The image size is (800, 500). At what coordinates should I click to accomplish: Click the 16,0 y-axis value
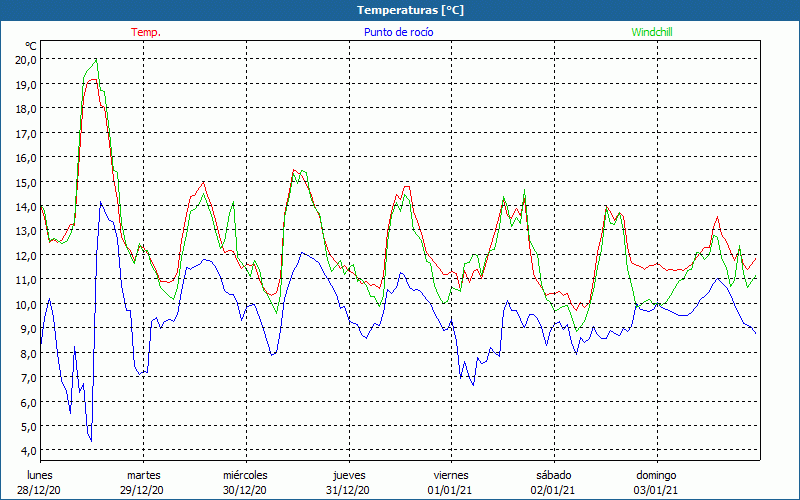(x=26, y=158)
